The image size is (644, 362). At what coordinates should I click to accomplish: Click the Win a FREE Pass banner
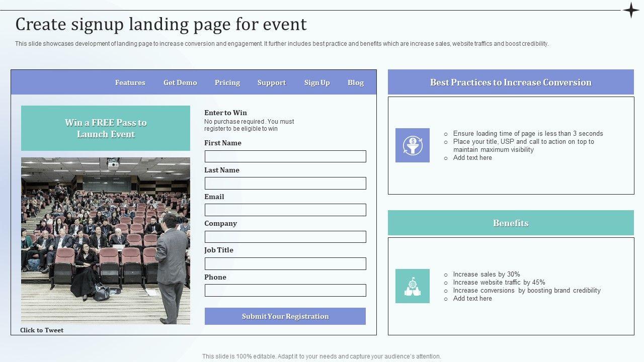[106, 128]
